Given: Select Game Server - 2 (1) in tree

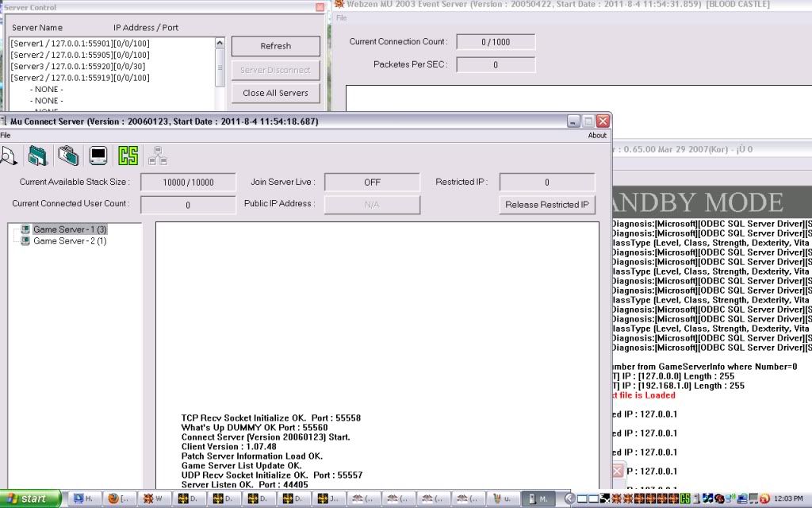Looking at the screenshot, I should (70, 241).
